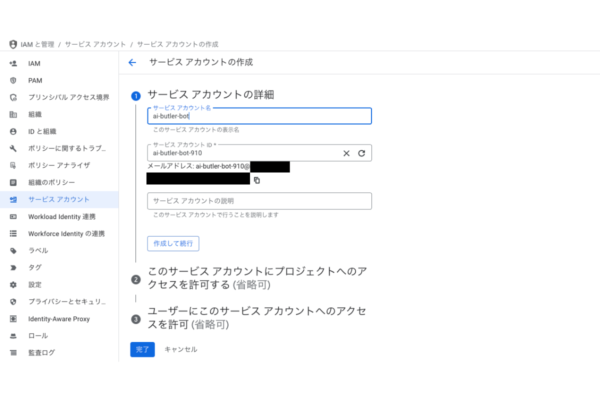Click the キャンセル link
The image size is (600, 400).
(x=181, y=349)
